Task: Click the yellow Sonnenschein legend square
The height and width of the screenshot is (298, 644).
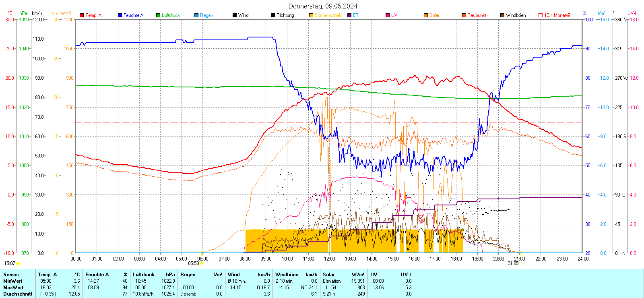Action: coord(311,15)
